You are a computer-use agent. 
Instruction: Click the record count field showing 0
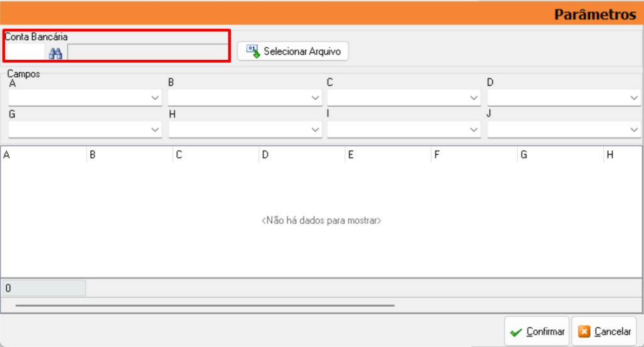(44, 289)
